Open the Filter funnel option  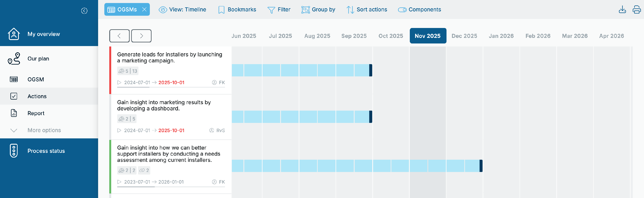pyautogui.click(x=279, y=9)
